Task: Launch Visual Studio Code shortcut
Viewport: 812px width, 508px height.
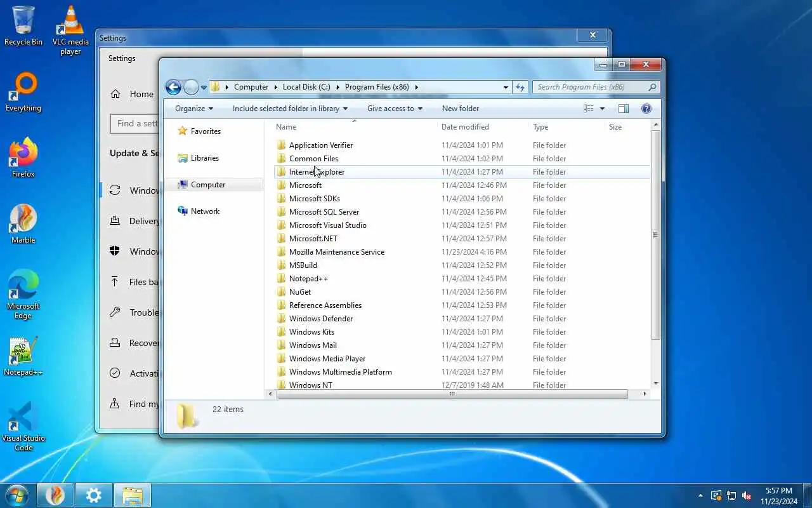Action: (x=23, y=426)
